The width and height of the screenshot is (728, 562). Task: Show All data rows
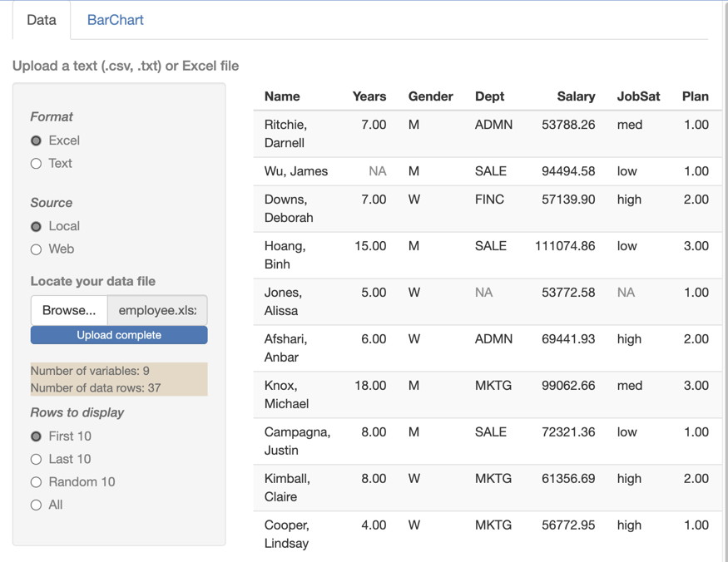point(36,505)
